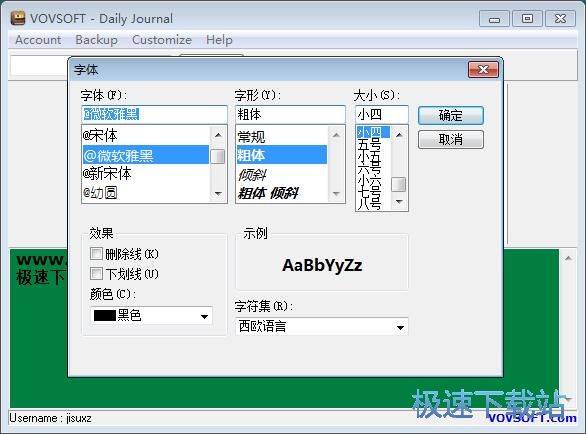The height and width of the screenshot is (434, 586).
Task: Click journal editor scroll up arrow
Action: point(568,258)
